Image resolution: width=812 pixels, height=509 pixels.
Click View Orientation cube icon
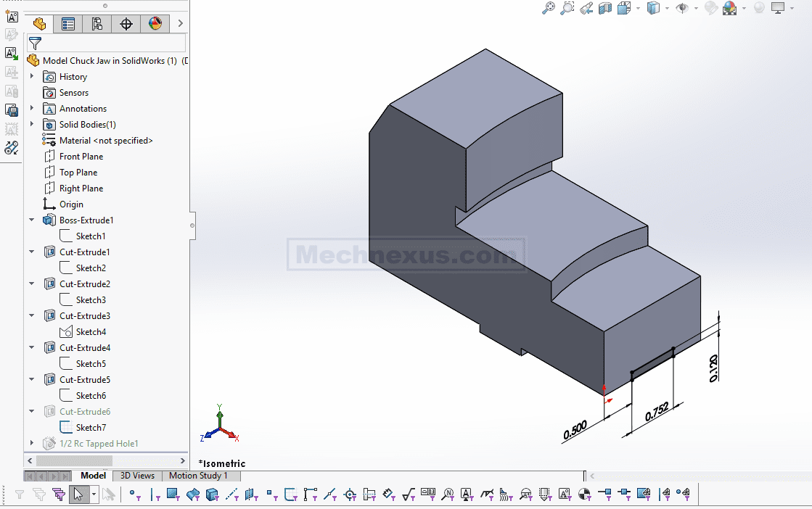tap(624, 8)
